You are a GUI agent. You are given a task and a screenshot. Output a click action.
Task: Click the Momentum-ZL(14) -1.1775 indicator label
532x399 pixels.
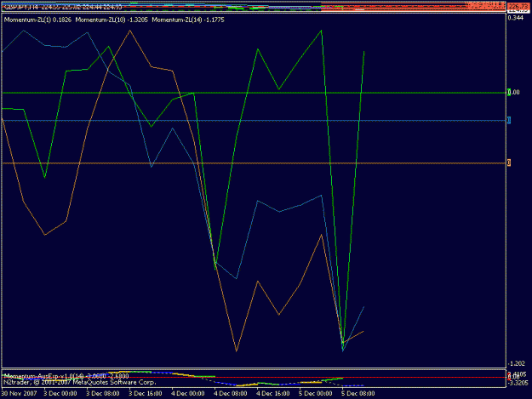point(188,20)
